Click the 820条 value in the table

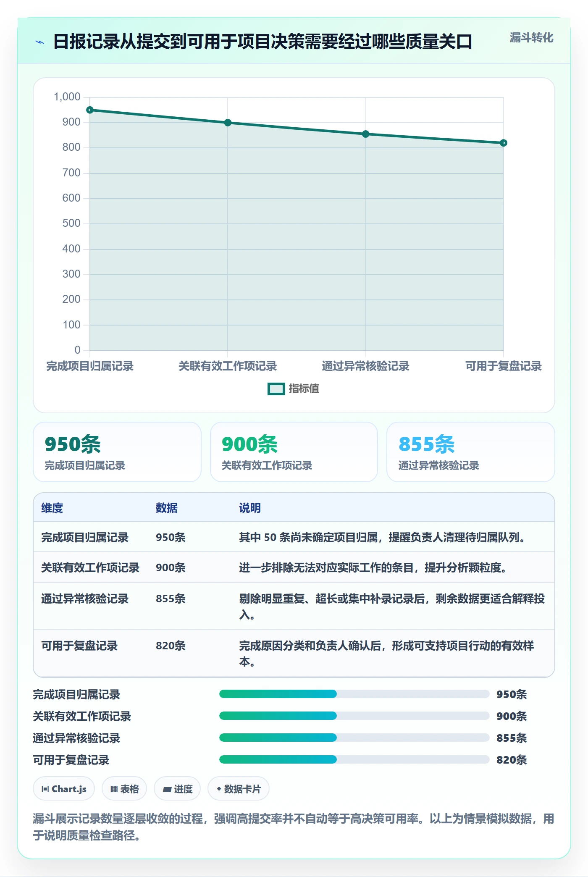[x=171, y=646]
